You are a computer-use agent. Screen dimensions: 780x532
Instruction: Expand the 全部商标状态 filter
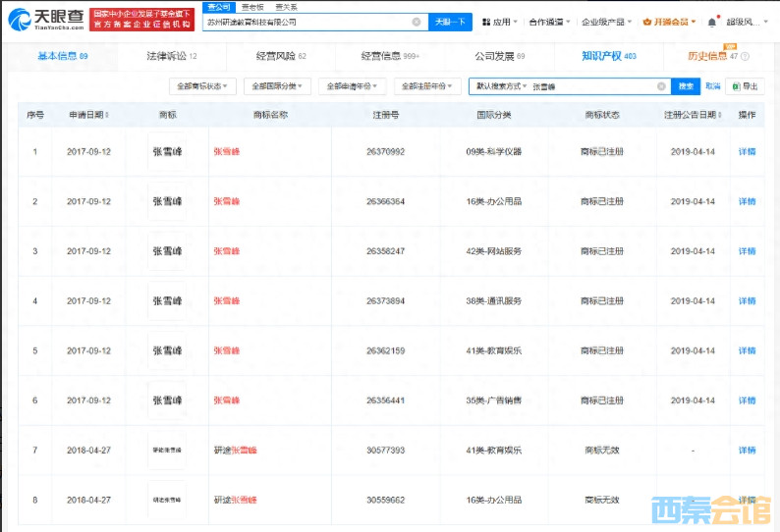pos(202,86)
